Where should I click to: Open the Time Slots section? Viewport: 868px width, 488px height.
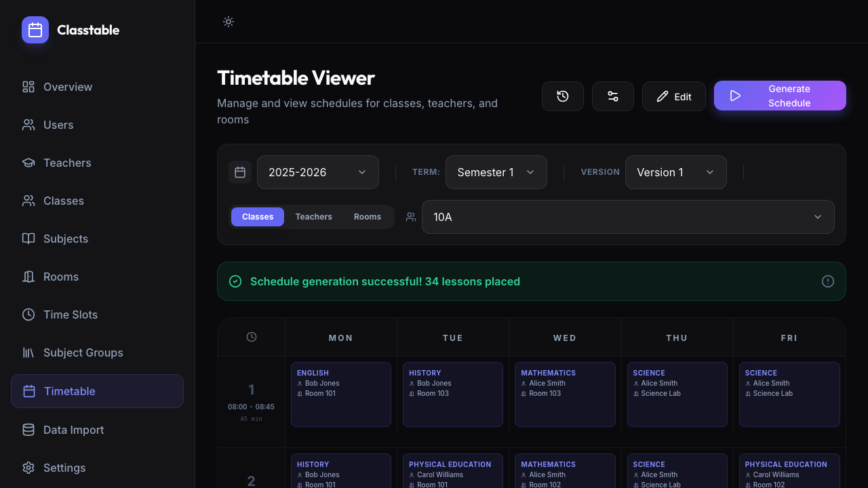[70, 314]
